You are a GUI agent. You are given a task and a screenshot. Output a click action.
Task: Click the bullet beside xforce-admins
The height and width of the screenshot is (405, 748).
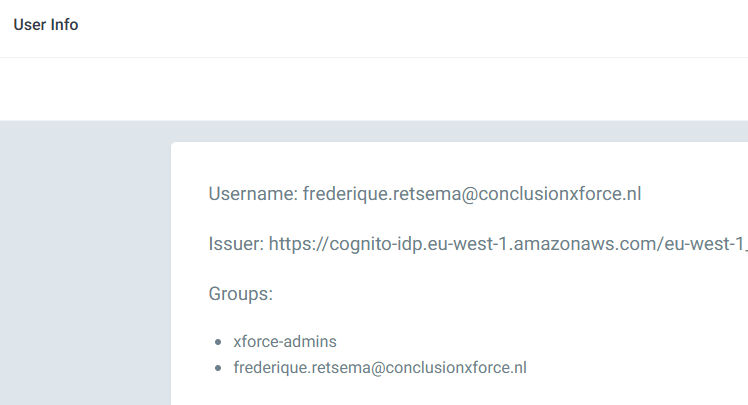pos(217,342)
